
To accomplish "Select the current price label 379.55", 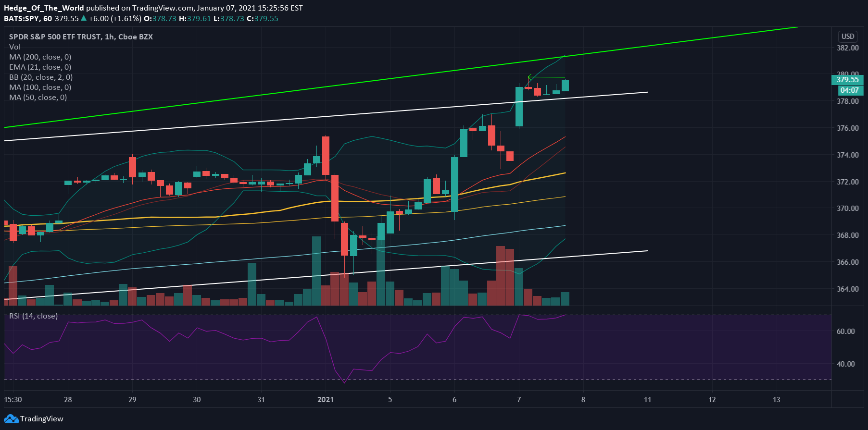I will 847,80.
